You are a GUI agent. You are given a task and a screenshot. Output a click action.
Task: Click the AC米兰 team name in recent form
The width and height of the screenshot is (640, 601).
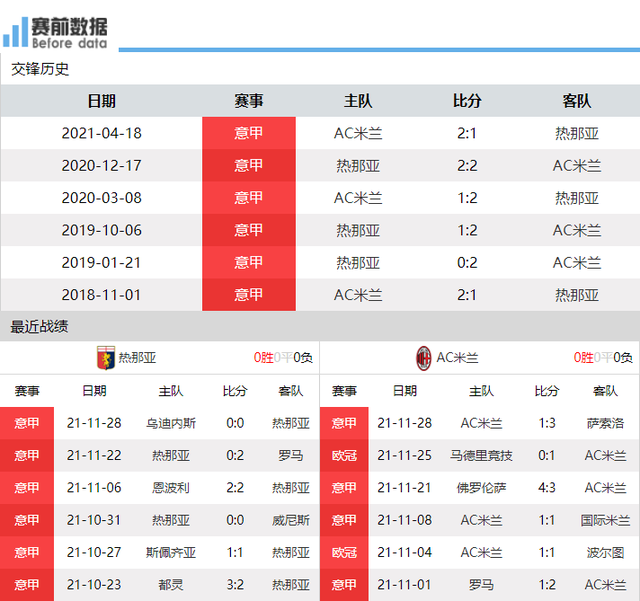pyautogui.click(x=457, y=358)
